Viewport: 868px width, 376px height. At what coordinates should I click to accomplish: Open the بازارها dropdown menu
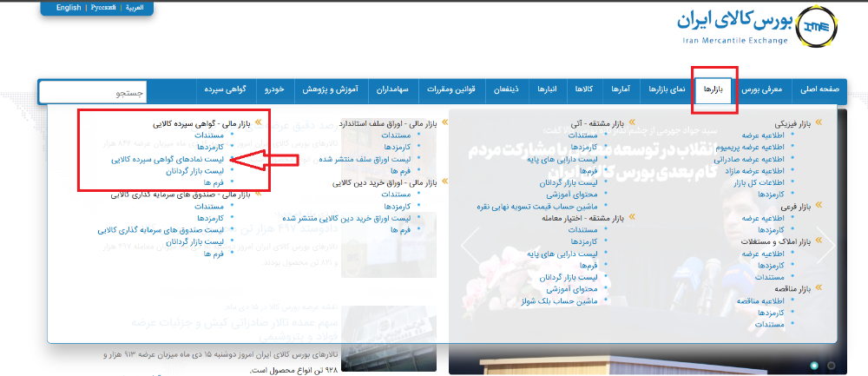tap(713, 89)
